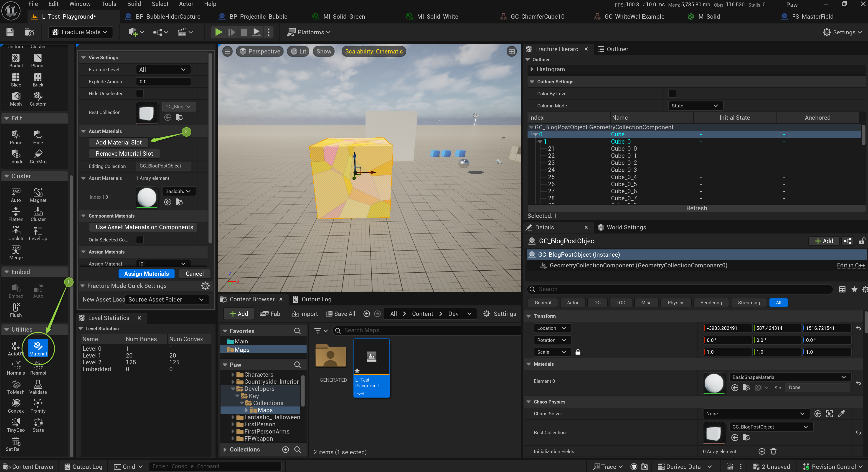
Task: Open the Actor menu
Action: coord(186,4)
